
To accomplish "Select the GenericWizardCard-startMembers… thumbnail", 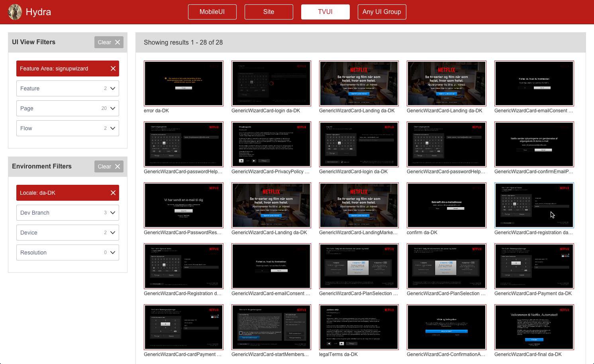I will pos(271,327).
